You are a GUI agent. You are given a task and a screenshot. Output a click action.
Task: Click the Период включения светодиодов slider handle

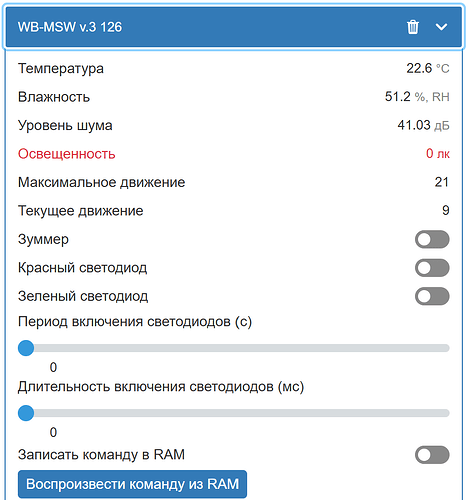click(x=26, y=348)
